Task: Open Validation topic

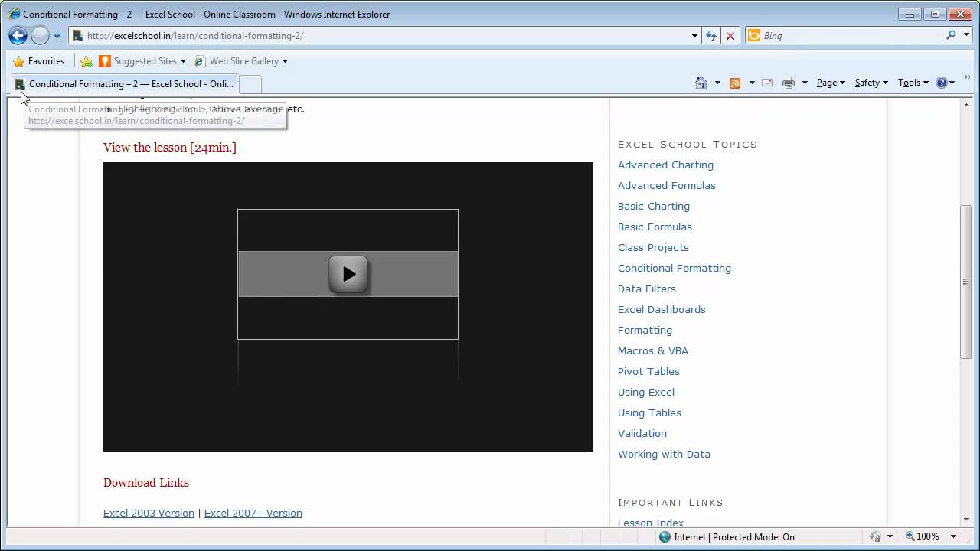Action: tap(642, 433)
